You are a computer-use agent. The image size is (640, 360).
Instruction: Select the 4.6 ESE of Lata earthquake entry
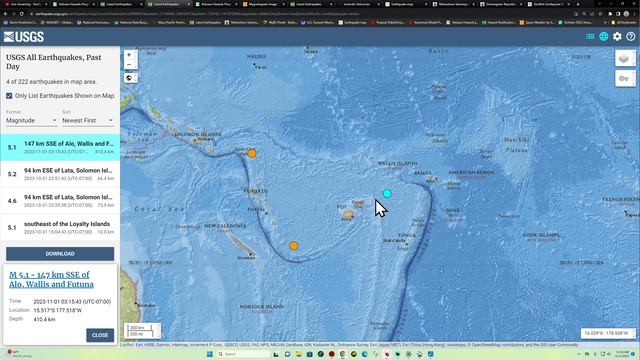[60, 201]
